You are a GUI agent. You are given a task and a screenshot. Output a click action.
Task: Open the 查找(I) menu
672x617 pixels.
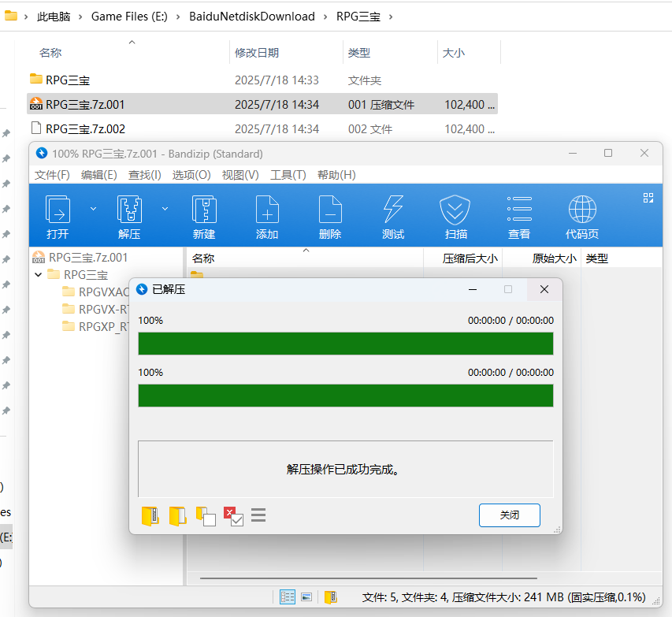click(x=144, y=175)
